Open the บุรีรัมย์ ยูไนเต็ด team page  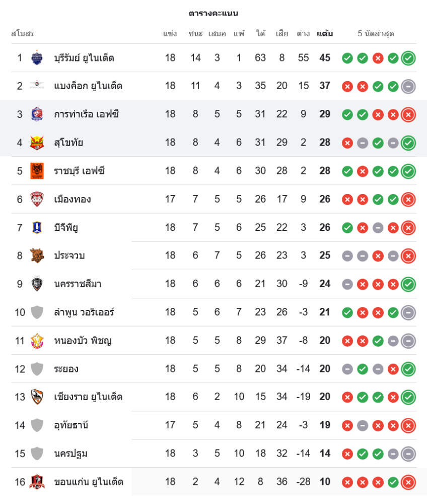84,58
